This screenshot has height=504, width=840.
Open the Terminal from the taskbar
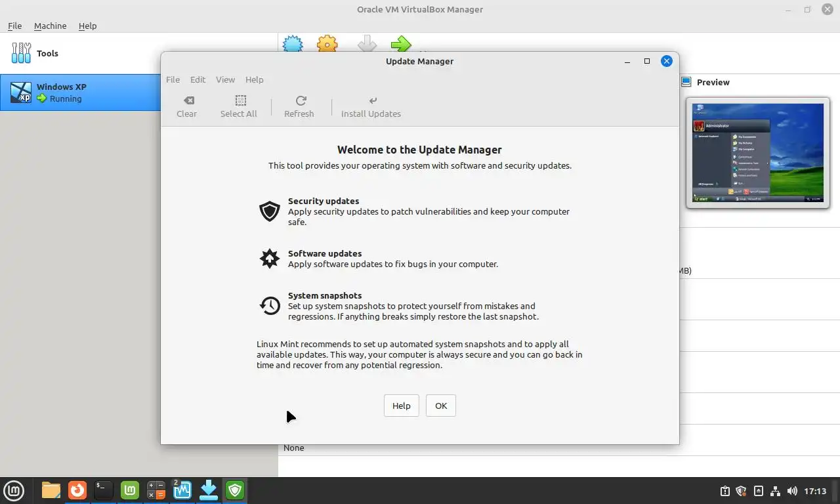[104, 490]
